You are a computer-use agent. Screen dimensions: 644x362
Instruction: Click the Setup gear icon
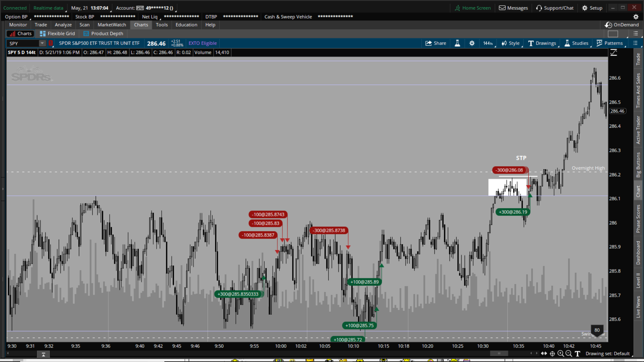click(x=585, y=8)
